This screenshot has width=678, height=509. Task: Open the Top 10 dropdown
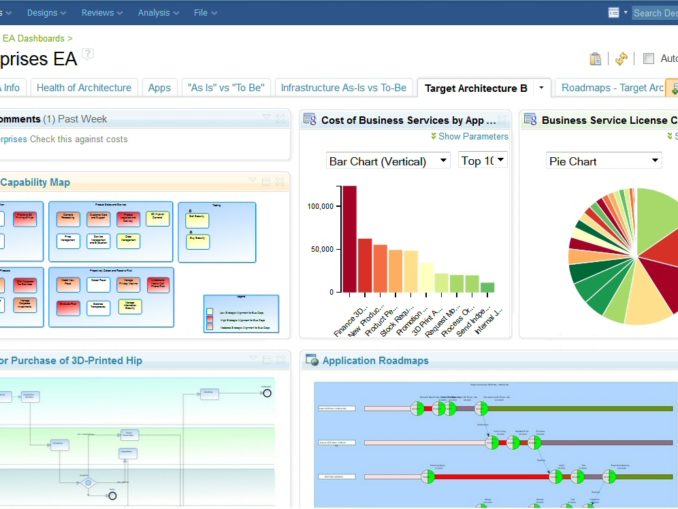[483, 160]
